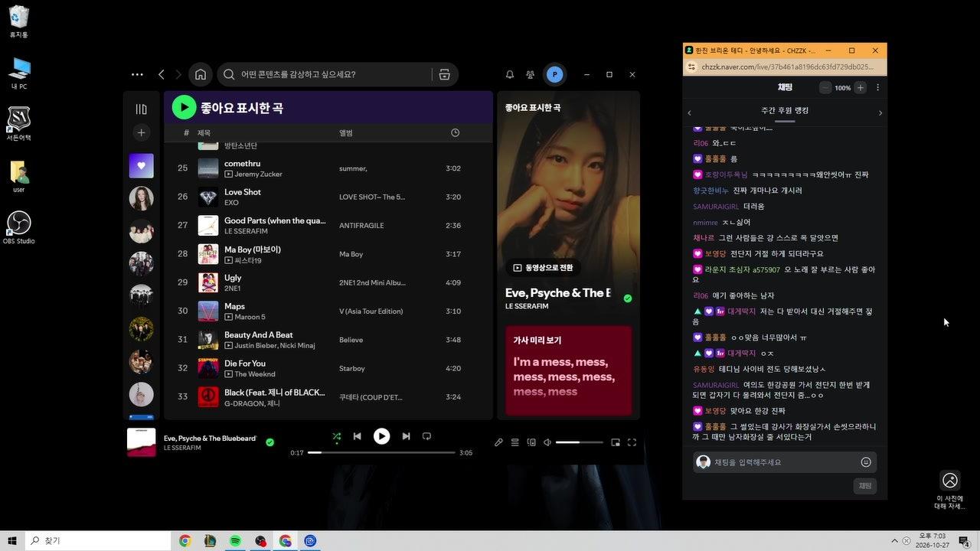Increase chat zoom with plus button
This screenshot has height=551, width=980.
click(861, 88)
